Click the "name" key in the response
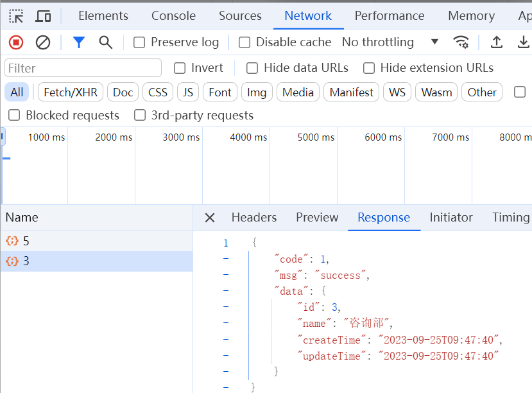The width and height of the screenshot is (532, 393). [314, 324]
